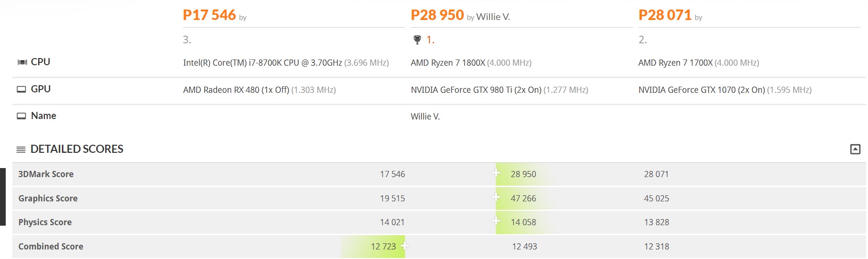
Task: Collapse the Detailed Scores section
Action: point(855,149)
